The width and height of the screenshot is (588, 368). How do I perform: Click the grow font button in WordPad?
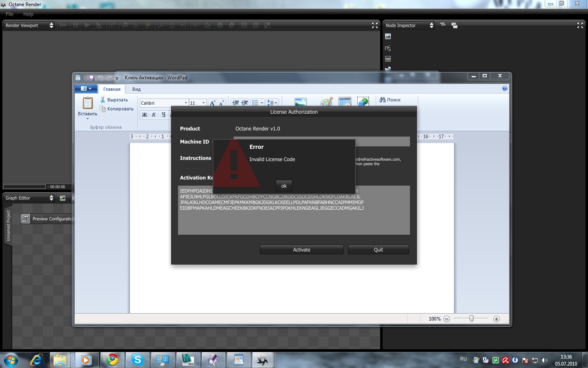pyautogui.click(x=212, y=103)
